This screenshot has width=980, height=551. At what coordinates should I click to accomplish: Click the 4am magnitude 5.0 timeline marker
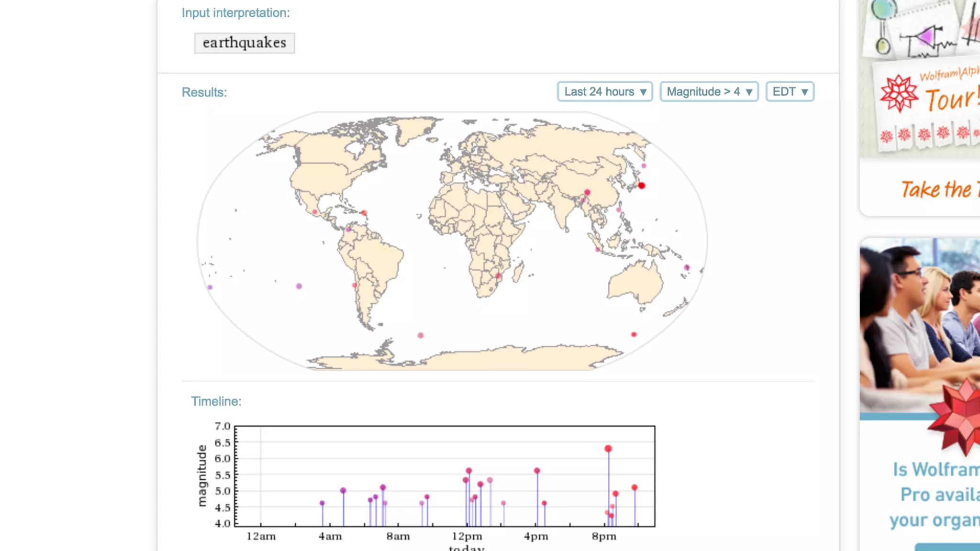(x=343, y=491)
